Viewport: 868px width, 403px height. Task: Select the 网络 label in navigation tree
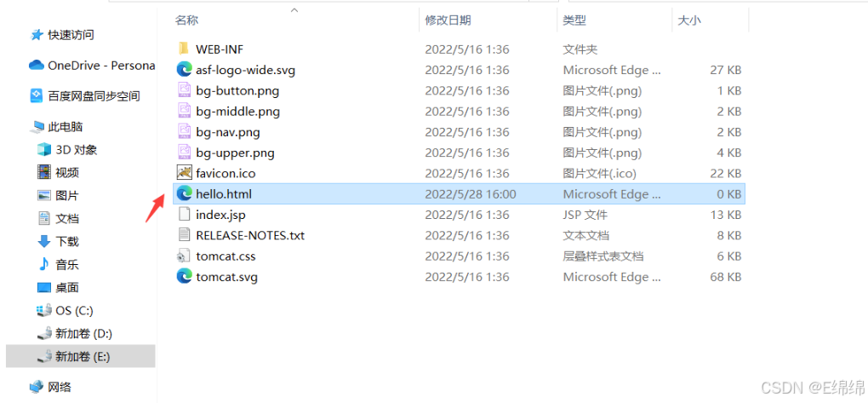point(60,386)
